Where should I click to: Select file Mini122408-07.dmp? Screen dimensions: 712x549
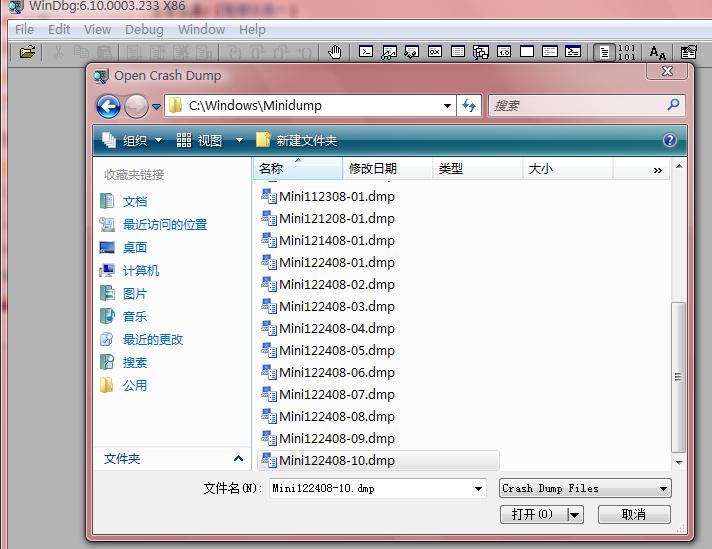coord(328,395)
